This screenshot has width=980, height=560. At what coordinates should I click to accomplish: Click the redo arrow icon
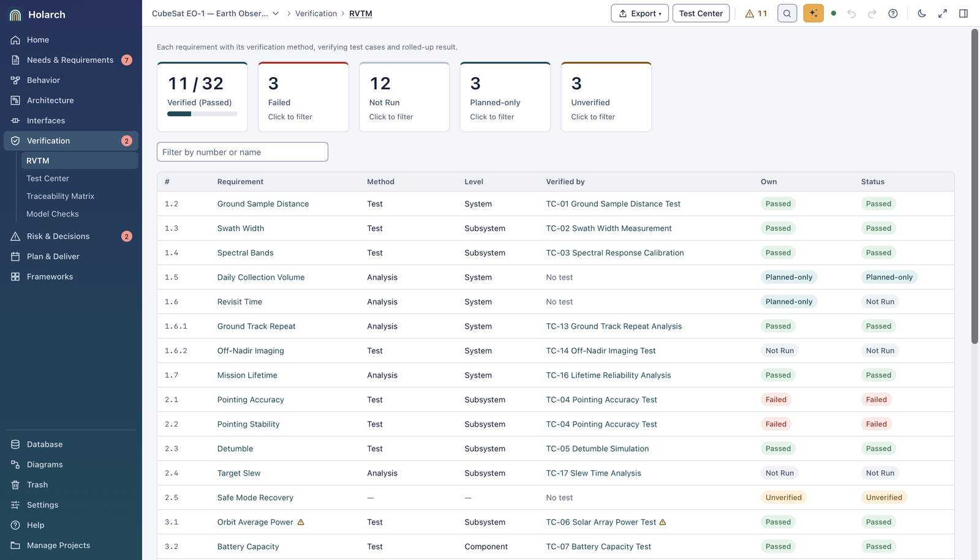pyautogui.click(x=872, y=13)
